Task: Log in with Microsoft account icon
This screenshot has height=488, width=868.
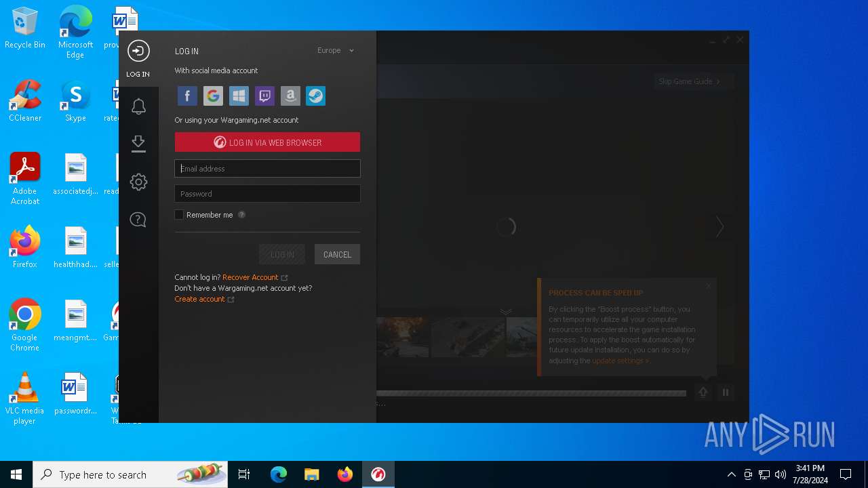Action: (x=239, y=96)
